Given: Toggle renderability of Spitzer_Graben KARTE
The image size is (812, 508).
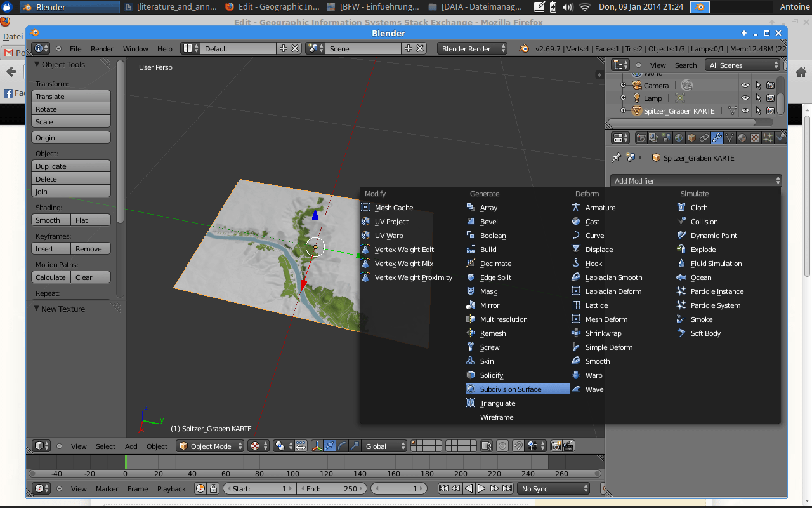Looking at the screenshot, I should 770,111.
